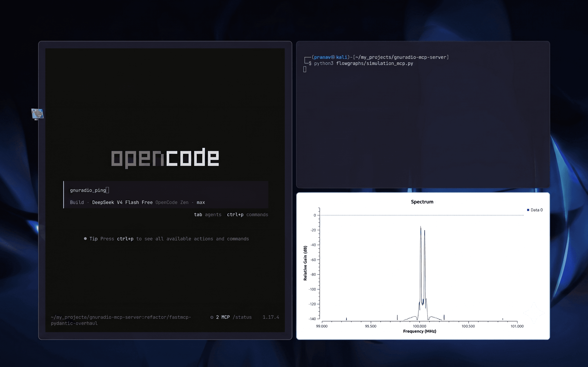Image resolution: width=588 pixels, height=367 pixels.
Task: Click the Tip line about ctrl+p
Action: tap(166, 239)
